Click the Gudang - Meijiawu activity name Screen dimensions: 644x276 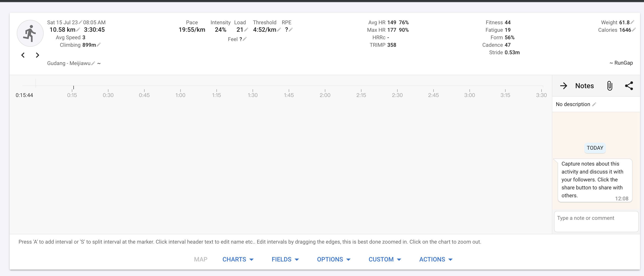point(69,63)
